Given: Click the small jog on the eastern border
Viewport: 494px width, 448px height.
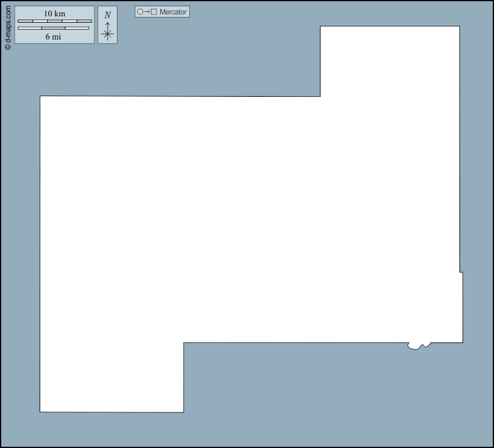Looking at the screenshot, I should [x=461, y=272].
